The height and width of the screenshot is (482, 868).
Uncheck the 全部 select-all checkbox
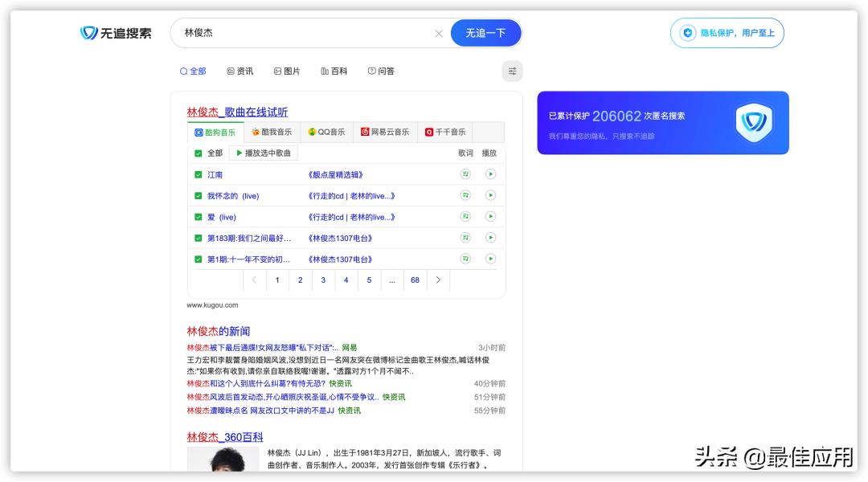tap(197, 152)
